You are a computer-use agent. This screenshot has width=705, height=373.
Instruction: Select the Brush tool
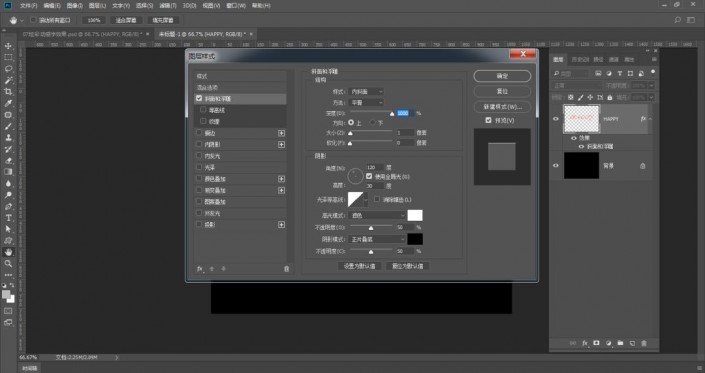coord(8,126)
